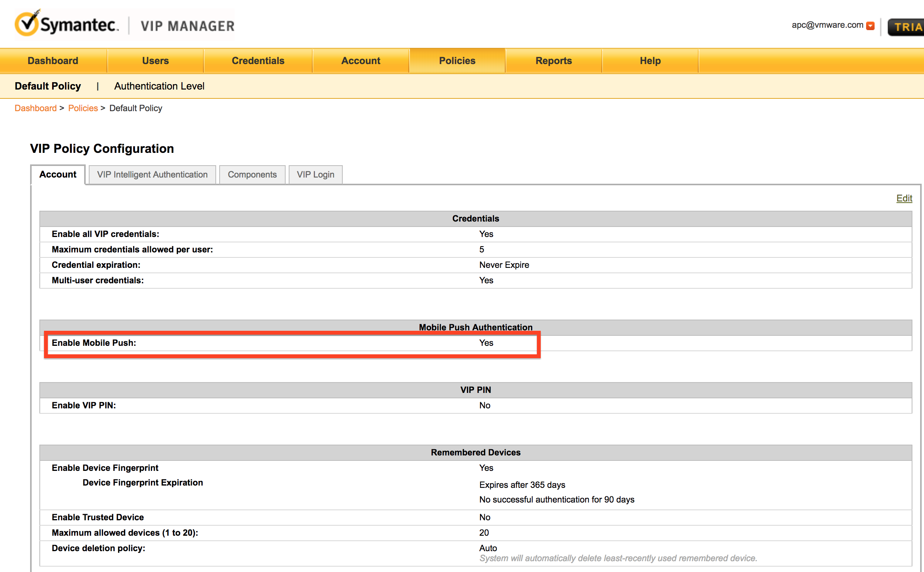Navigate to Dashboard via the breadcrumb

[x=36, y=108]
